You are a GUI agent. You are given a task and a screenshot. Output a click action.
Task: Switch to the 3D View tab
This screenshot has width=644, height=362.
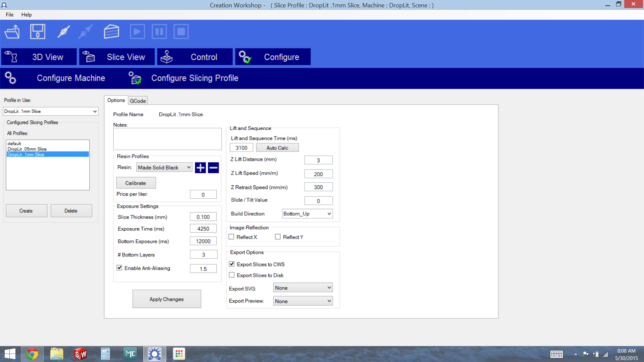(40, 57)
